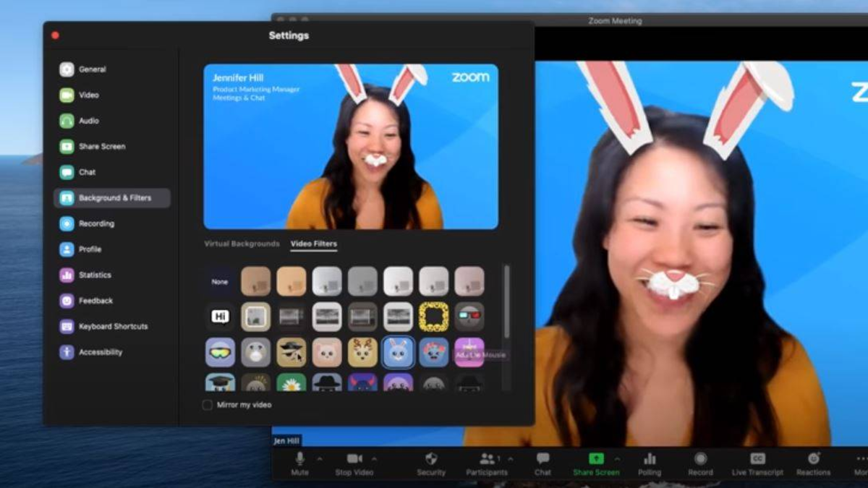Image resolution: width=868 pixels, height=488 pixels.
Task: Go to Keyboard Shortcuts settings
Action: point(112,326)
